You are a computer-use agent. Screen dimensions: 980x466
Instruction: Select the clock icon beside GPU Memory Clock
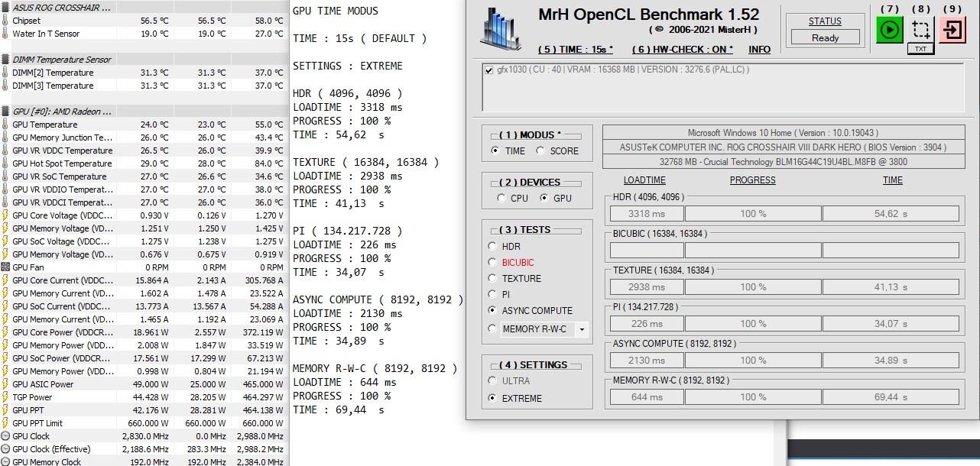5,462
